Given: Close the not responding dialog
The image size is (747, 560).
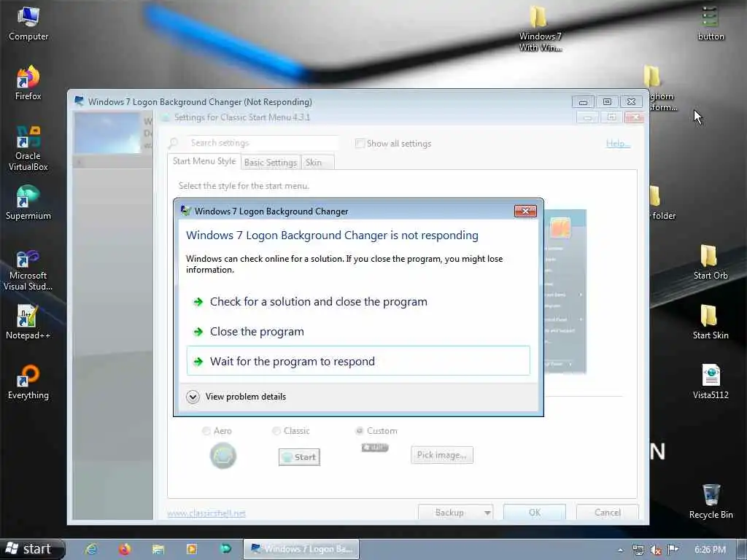Looking at the screenshot, I should 525,211.
